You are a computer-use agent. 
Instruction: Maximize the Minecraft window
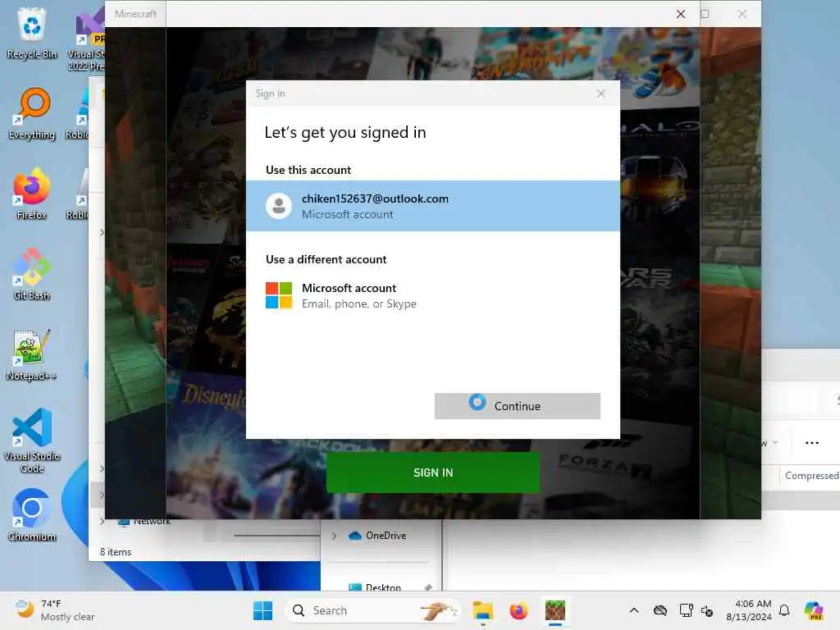705,14
